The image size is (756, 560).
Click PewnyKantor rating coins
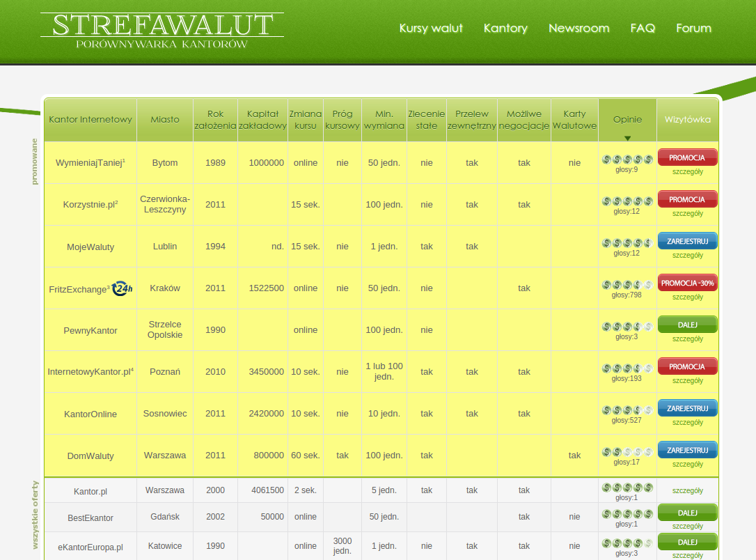(x=627, y=327)
